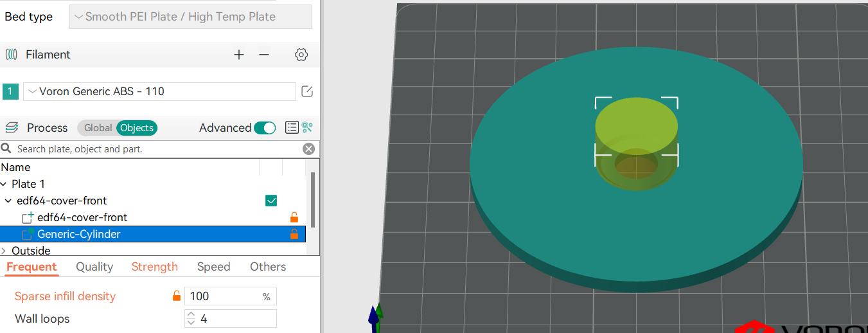The width and height of the screenshot is (868, 333).
Task: Click the modifier icon beside Generic-Cylinder
Action: tap(28, 234)
